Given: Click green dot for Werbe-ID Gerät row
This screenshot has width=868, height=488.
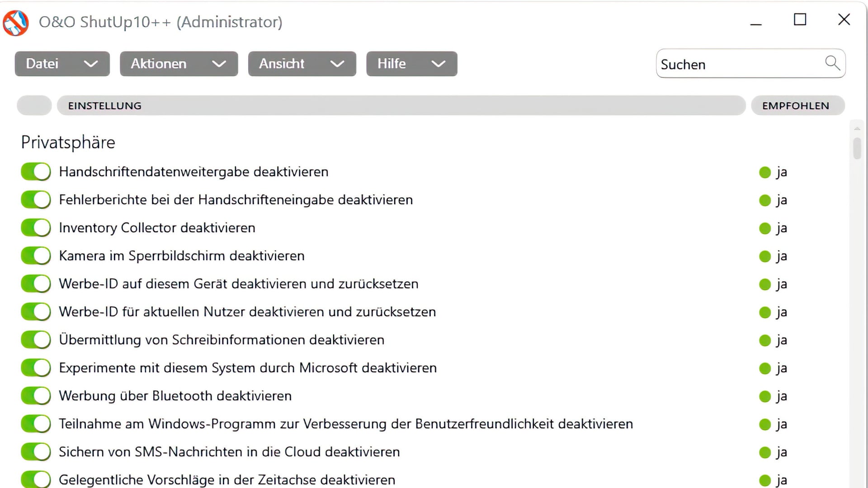Looking at the screenshot, I should pos(765,284).
